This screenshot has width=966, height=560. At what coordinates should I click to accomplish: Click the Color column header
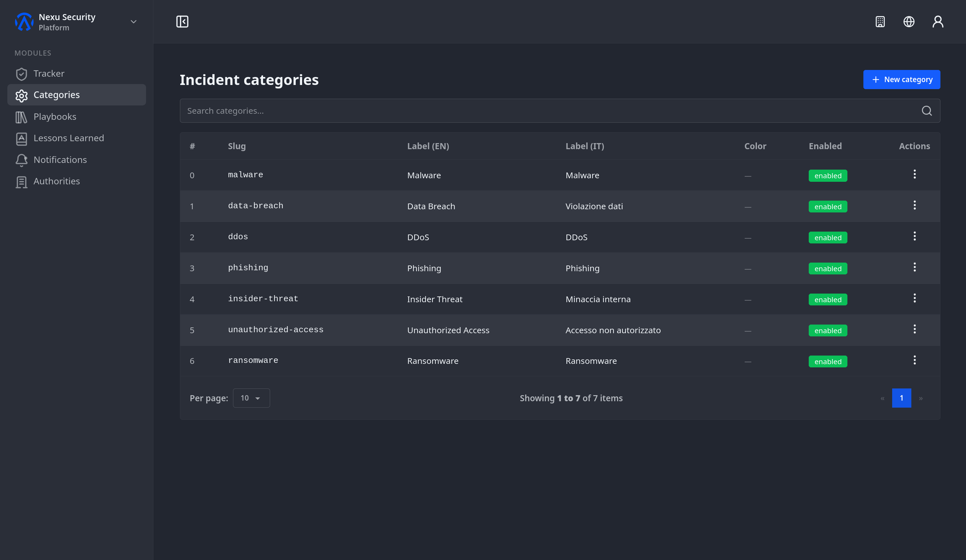point(755,146)
